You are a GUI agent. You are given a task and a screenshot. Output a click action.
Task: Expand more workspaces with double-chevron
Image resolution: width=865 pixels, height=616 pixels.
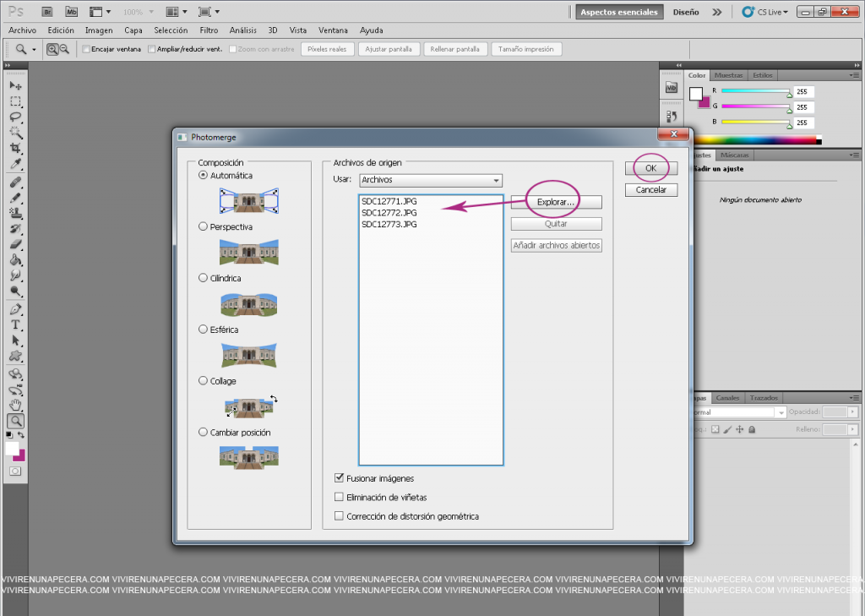716,13
